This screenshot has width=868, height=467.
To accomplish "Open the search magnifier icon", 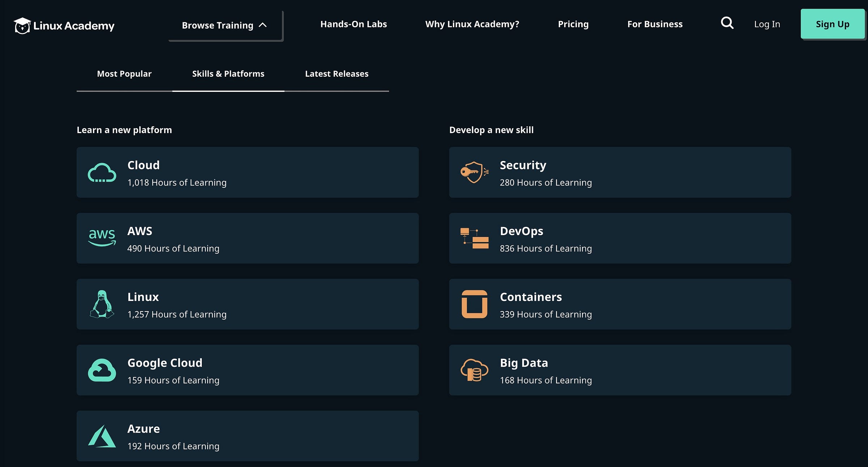I will [727, 23].
